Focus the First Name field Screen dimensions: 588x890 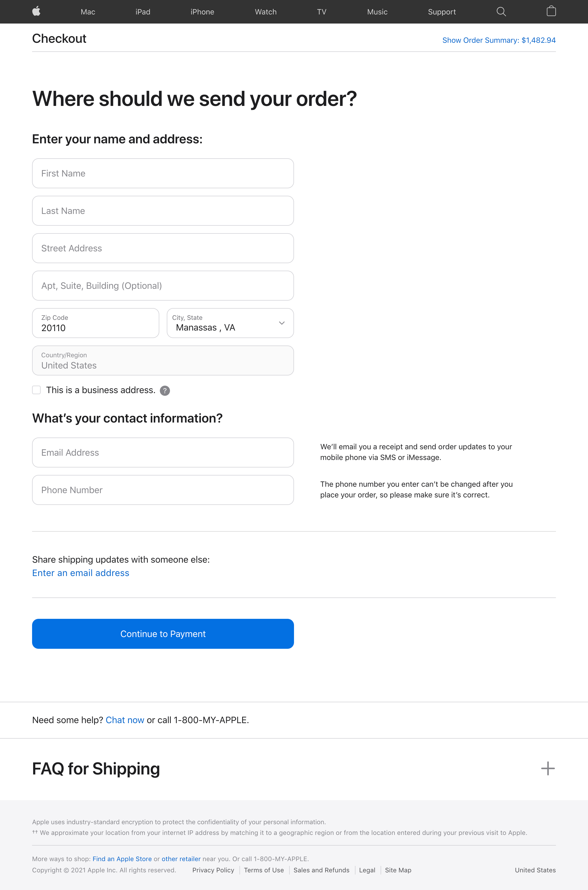(163, 173)
